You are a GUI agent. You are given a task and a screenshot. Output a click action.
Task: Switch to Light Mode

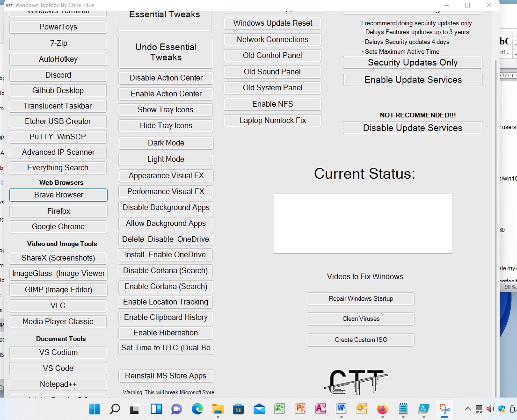[166, 159]
